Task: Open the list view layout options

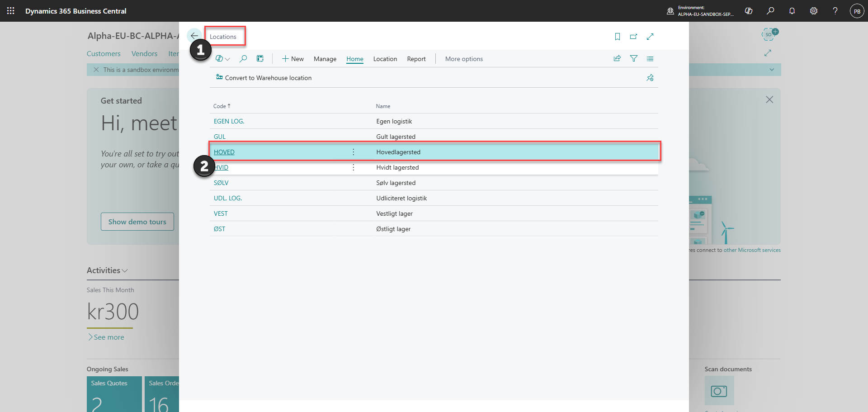Action: point(650,58)
